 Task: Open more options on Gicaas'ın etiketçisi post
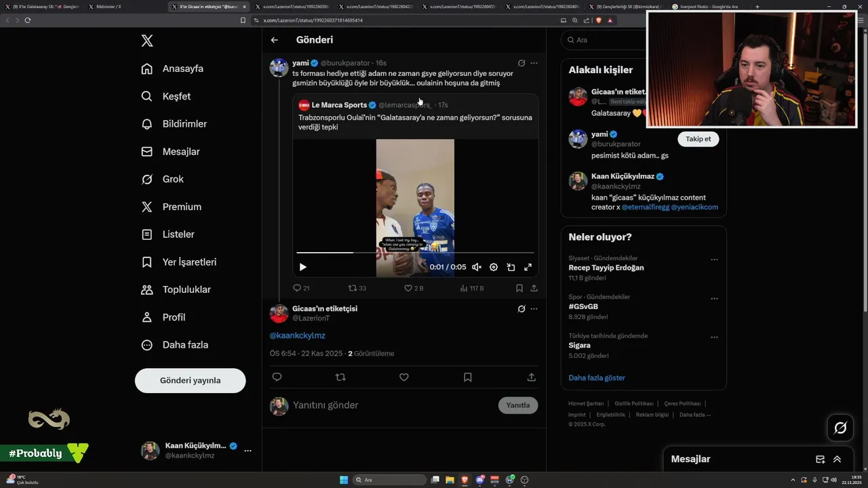pyautogui.click(x=534, y=308)
